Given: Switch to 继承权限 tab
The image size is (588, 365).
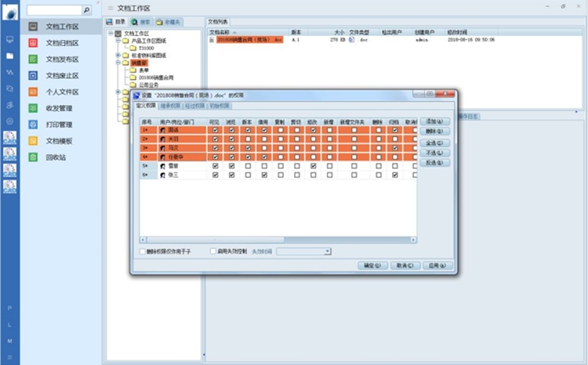Looking at the screenshot, I should click(x=170, y=105).
